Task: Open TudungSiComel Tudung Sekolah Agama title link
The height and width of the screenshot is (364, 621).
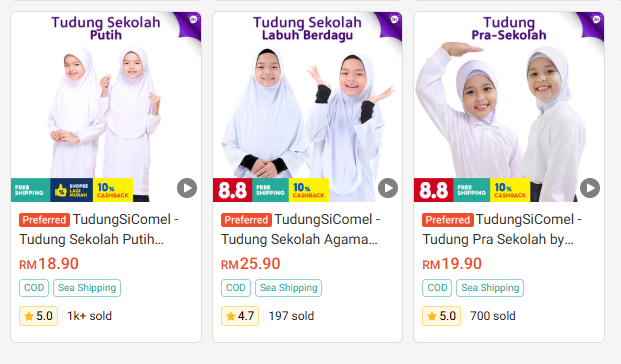Action: coord(300,229)
